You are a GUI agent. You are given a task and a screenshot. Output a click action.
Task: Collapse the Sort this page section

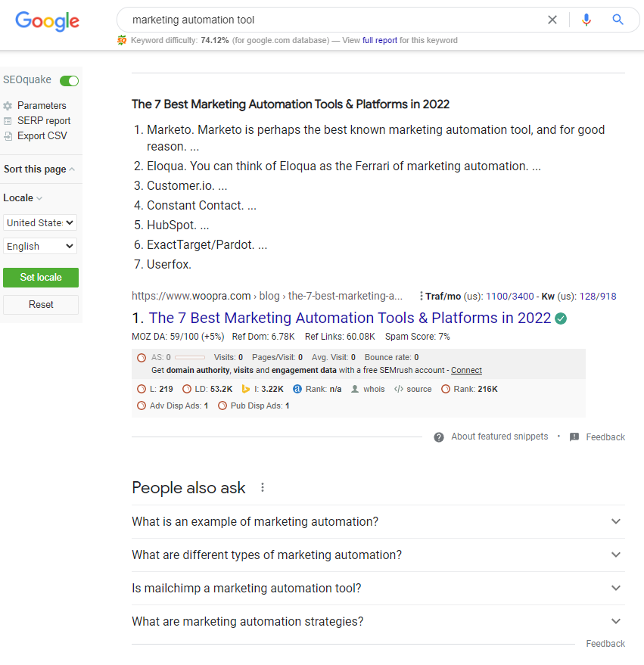[70, 168]
